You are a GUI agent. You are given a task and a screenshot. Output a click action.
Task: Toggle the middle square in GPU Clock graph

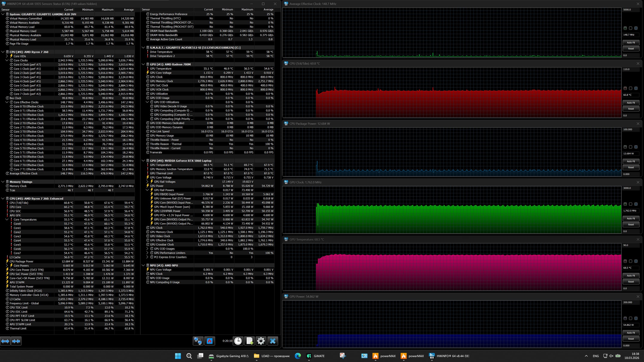[x=630, y=204]
